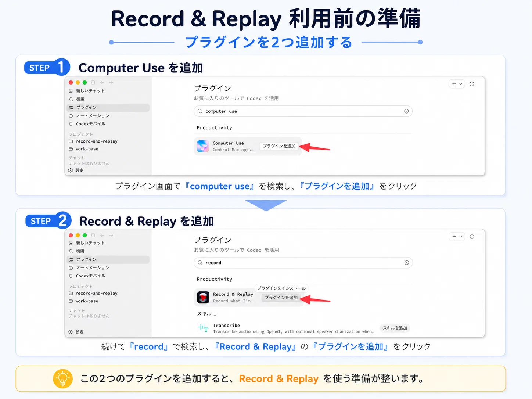Select 検索 in the Step 1 window sidebar

pyautogui.click(x=108, y=99)
